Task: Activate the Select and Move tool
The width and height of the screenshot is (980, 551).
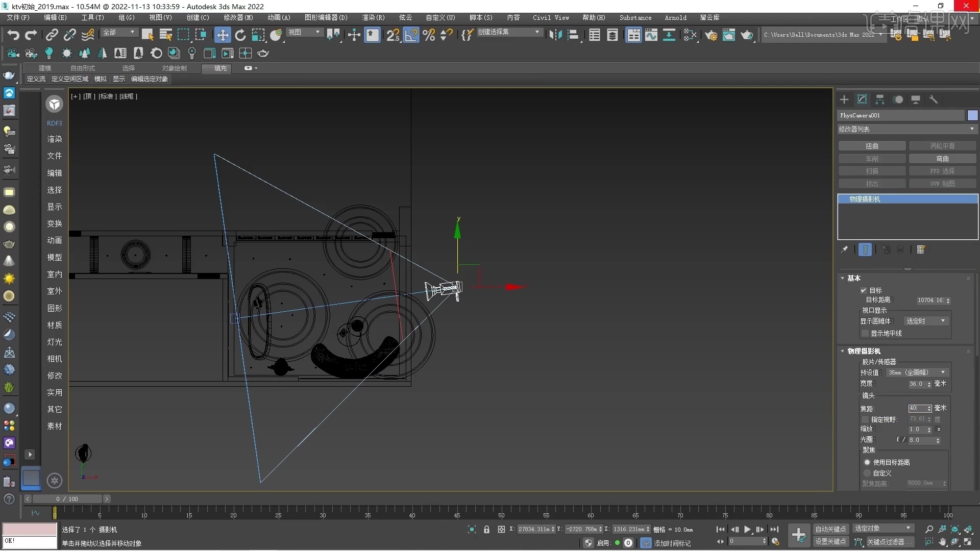Action: [222, 35]
